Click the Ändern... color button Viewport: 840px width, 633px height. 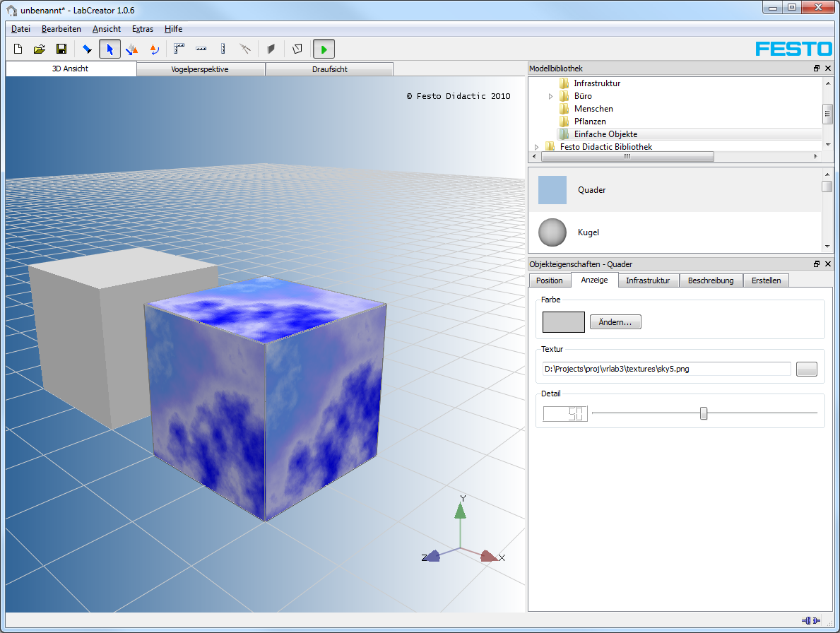pyautogui.click(x=615, y=322)
